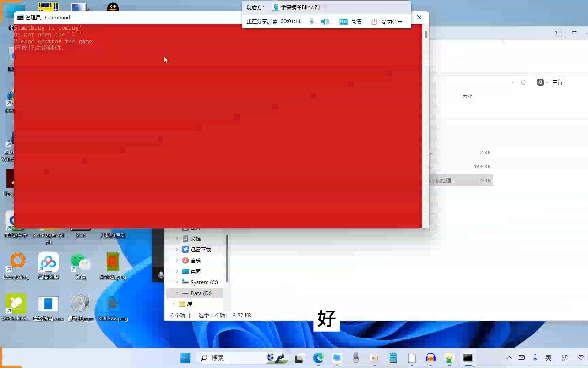Open the QQ penguin icon on desktop

click(113, 7)
